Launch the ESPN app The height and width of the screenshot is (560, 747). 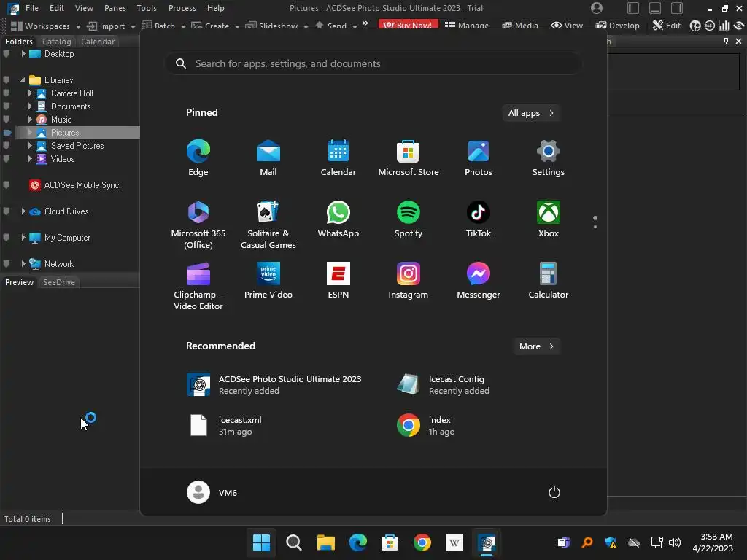338,281
